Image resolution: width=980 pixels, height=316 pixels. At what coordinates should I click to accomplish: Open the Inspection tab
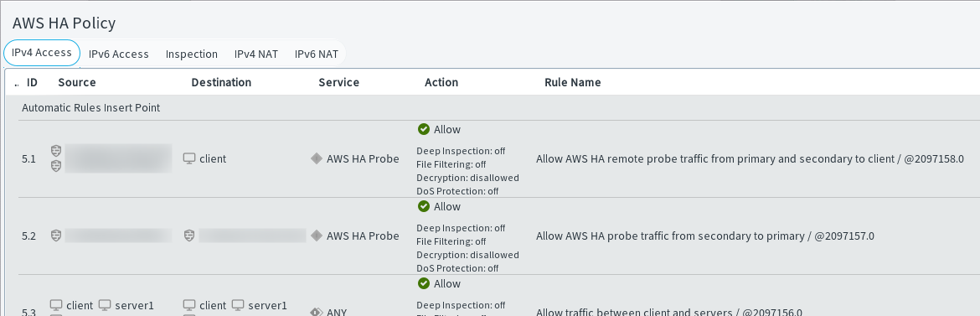coord(191,54)
